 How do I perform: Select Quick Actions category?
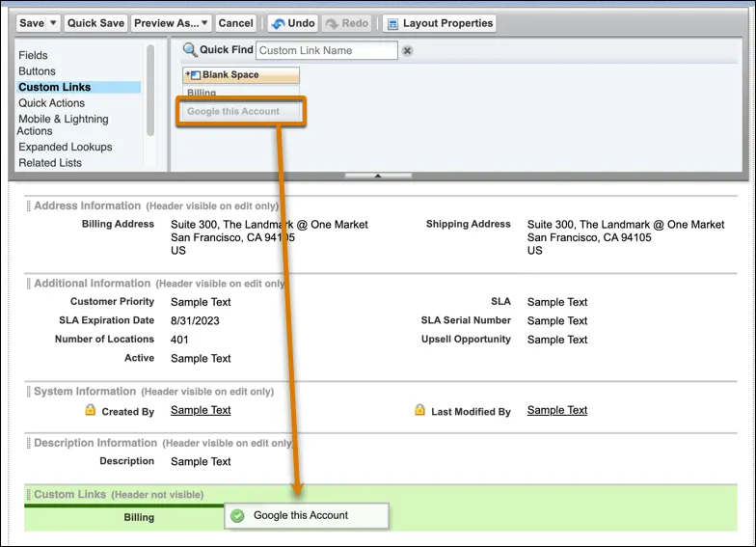52,103
